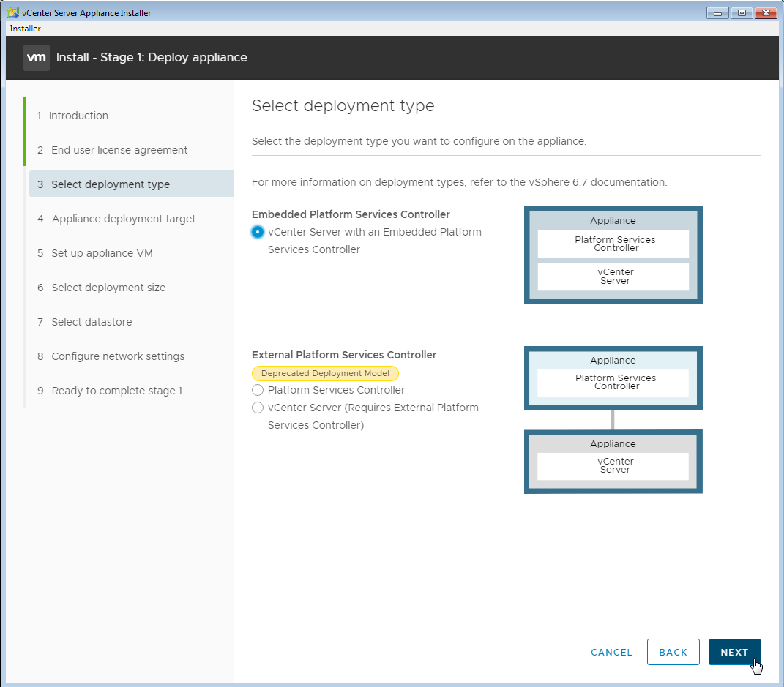This screenshot has width=784, height=687.
Task: Choose vCenter Server requiring External Platform Services Controller
Action: click(258, 408)
